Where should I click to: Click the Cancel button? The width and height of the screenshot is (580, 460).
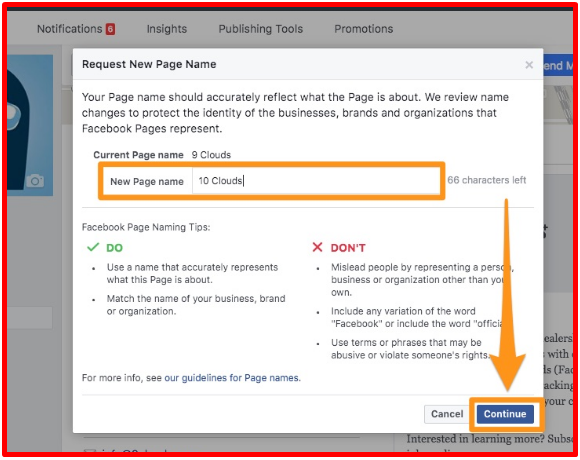[447, 414]
